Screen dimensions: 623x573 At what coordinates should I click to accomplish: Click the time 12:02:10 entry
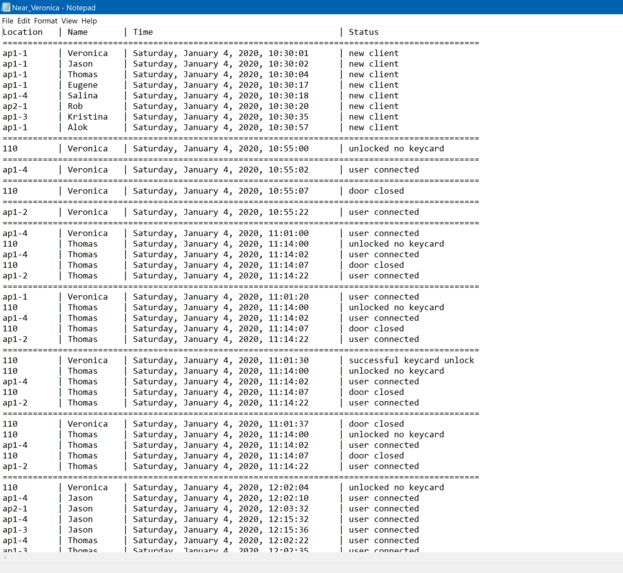288,498
